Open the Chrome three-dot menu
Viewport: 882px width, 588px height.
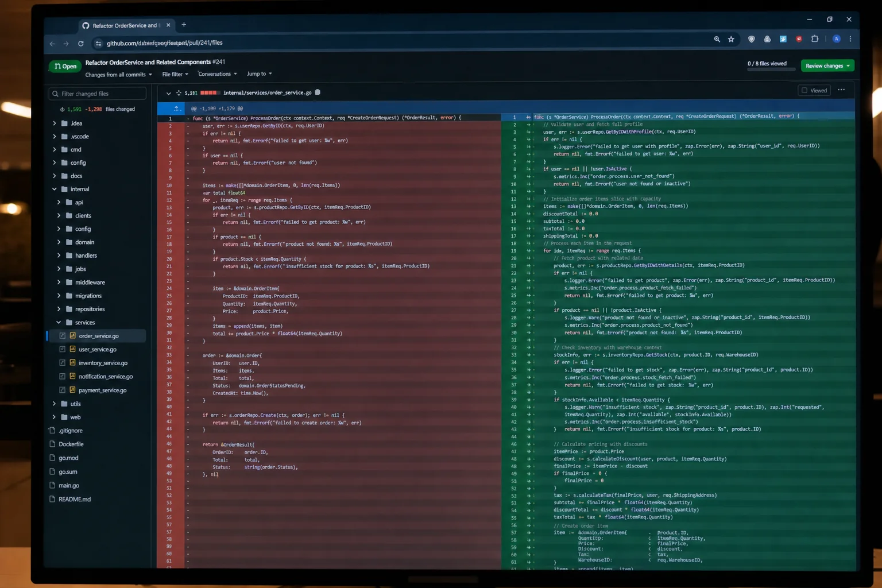(x=850, y=39)
